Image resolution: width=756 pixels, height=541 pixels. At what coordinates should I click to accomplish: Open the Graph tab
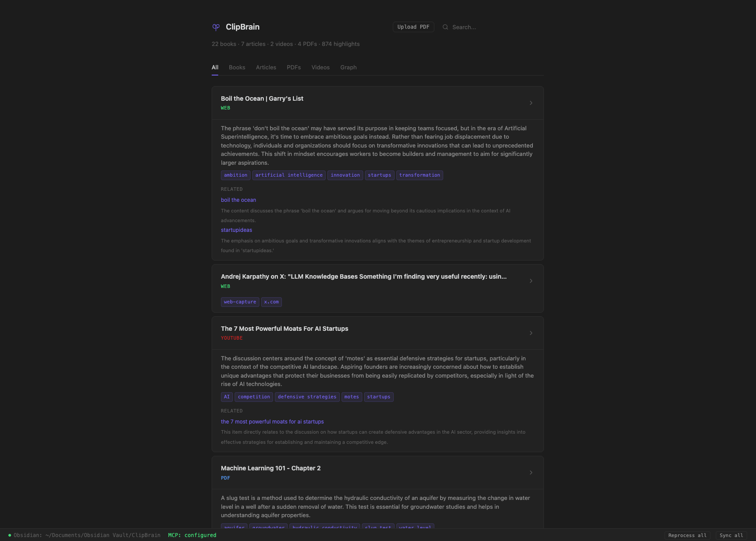348,68
